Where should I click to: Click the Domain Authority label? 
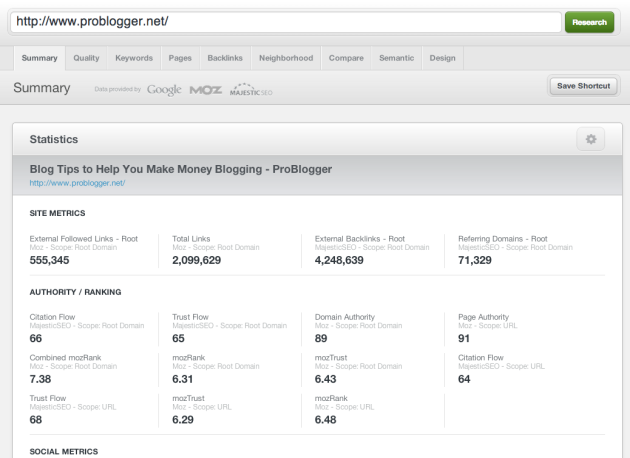(x=345, y=317)
